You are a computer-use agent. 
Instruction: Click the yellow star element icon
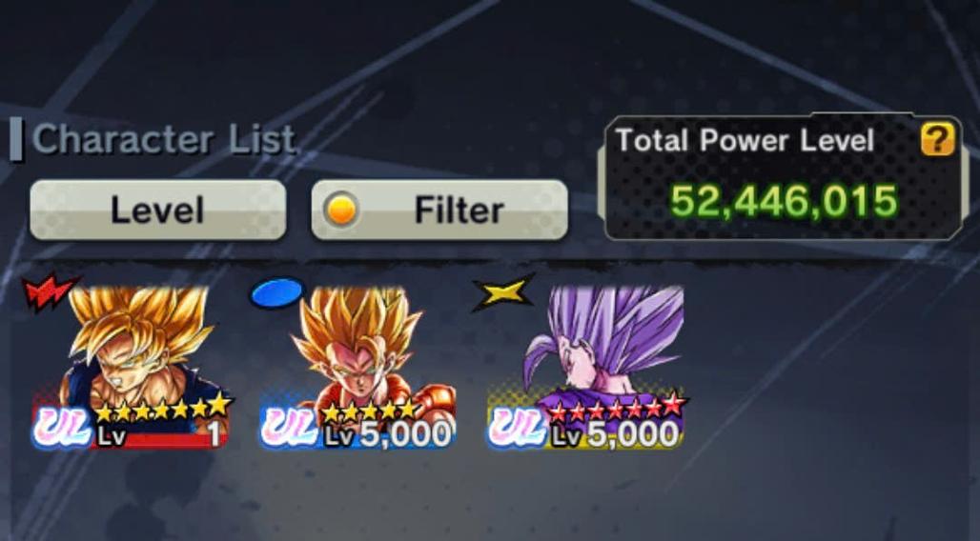(503, 291)
